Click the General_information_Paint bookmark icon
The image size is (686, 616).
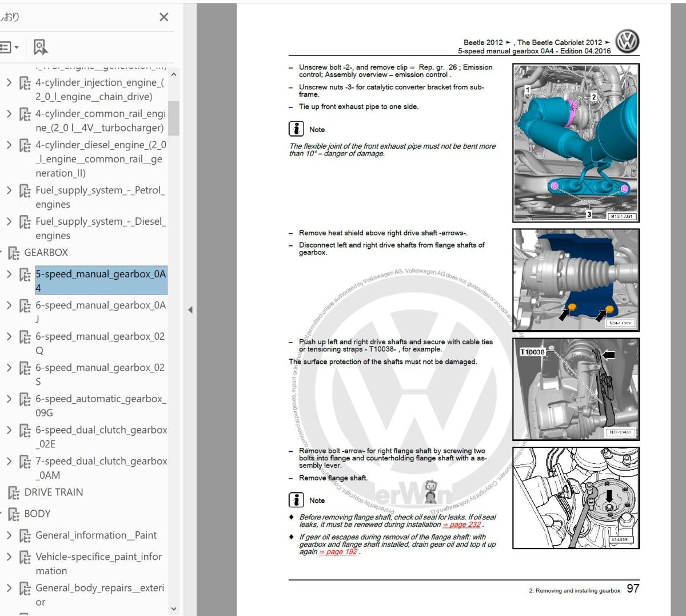pos(25,536)
